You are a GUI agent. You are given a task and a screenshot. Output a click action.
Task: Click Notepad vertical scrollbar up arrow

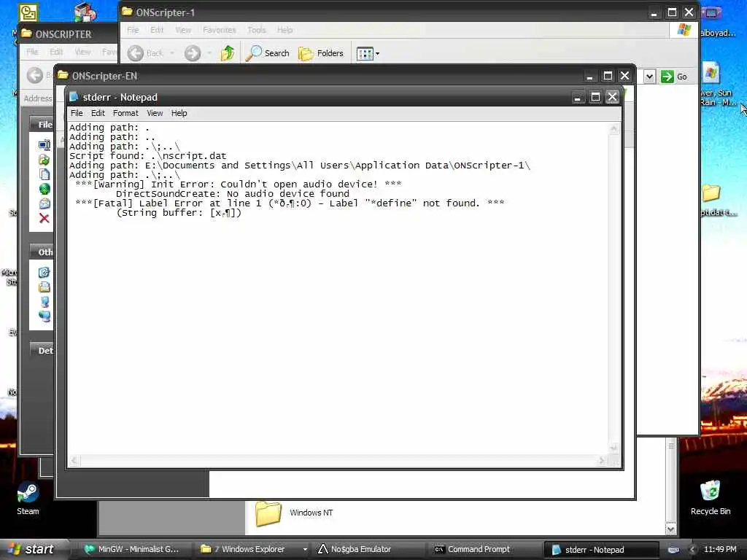tap(614, 128)
